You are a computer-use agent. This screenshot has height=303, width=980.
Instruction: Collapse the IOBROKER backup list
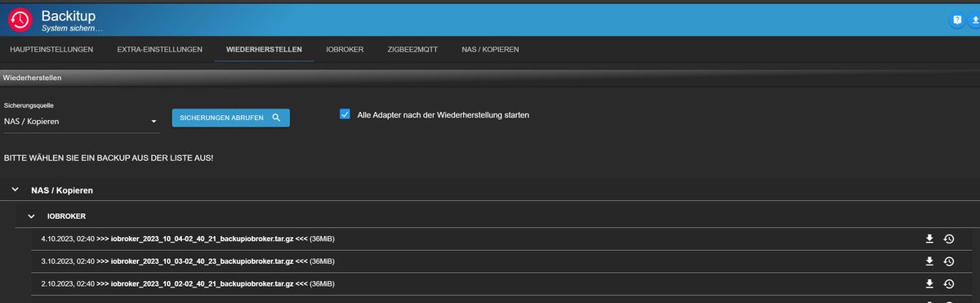coord(31,216)
